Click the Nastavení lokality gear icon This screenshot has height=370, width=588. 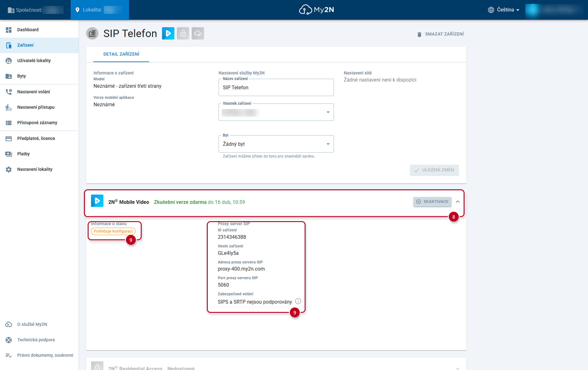pos(9,169)
